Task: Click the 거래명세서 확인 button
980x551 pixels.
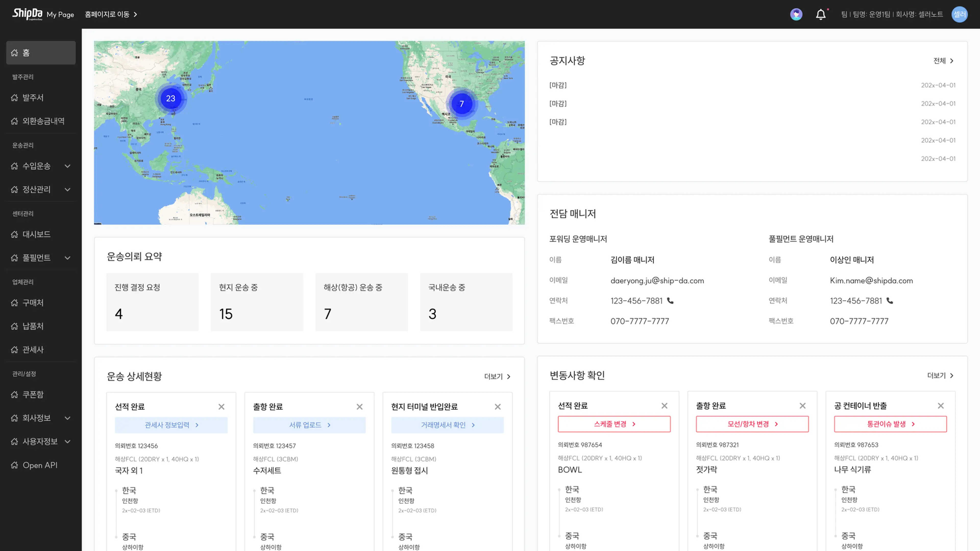Action: [447, 425]
